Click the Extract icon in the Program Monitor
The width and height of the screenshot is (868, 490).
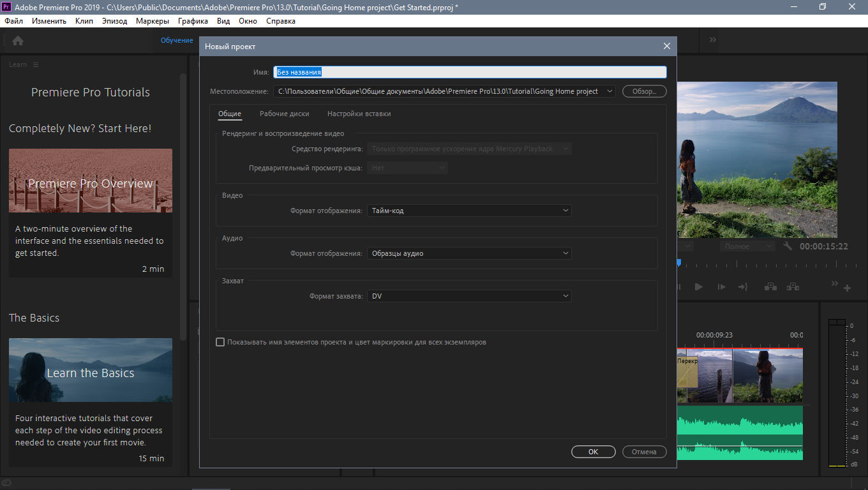pos(793,286)
